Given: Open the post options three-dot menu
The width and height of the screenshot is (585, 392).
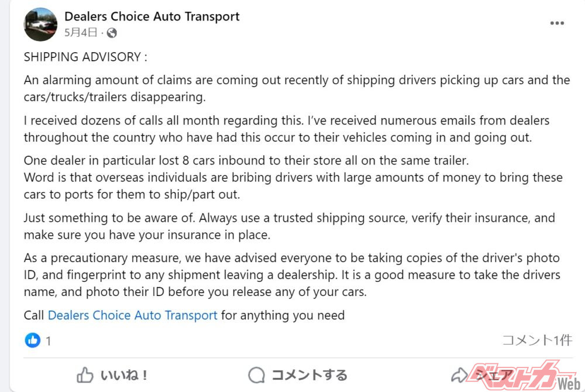Looking at the screenshot, I should pos(557,23).
